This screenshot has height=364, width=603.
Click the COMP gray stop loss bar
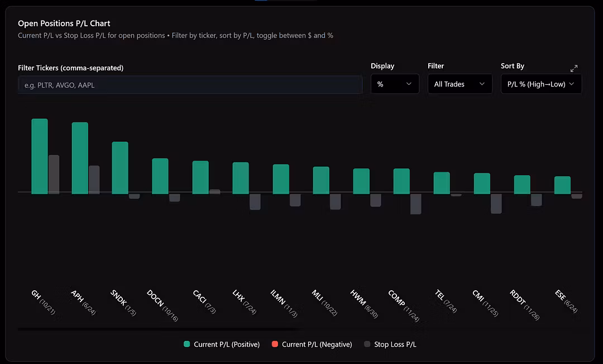[x=415, y=204]
